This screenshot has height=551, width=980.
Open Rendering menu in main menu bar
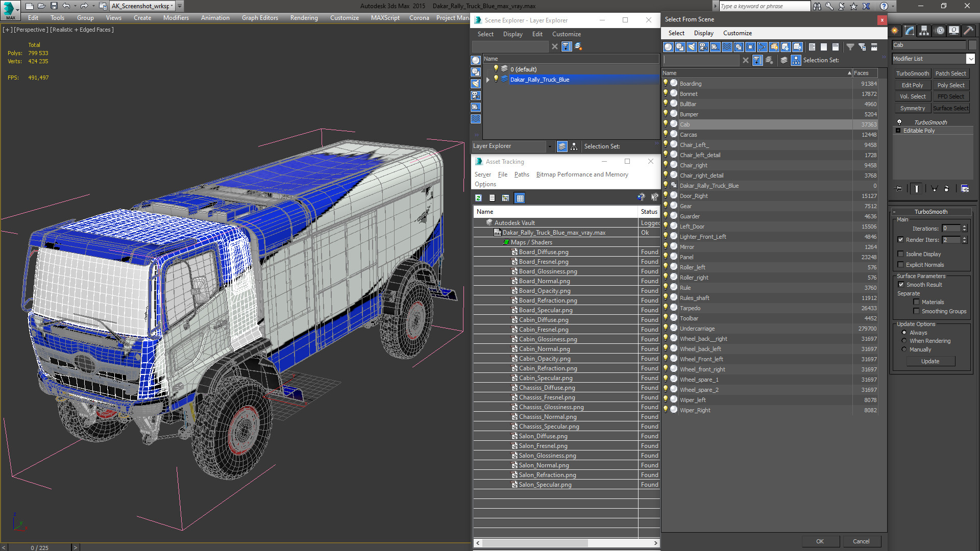304,18
